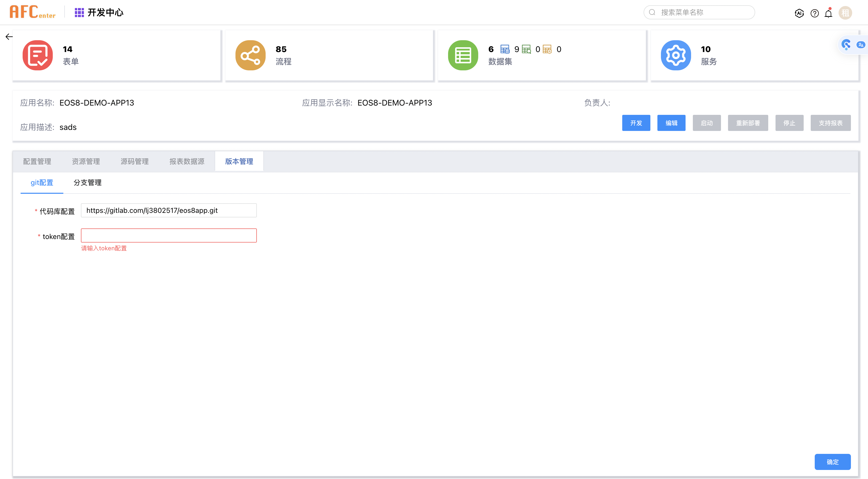Click the help question mark icon

[x=815, y=13]
